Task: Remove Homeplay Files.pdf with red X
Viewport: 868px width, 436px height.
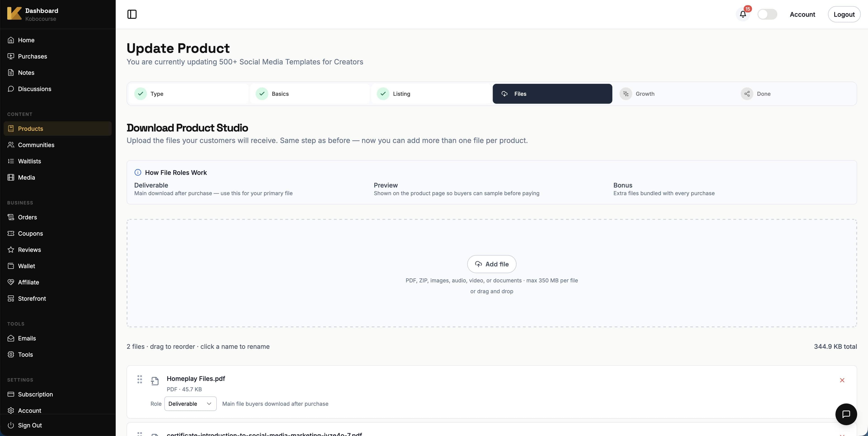Action: [x=842, y=380]
